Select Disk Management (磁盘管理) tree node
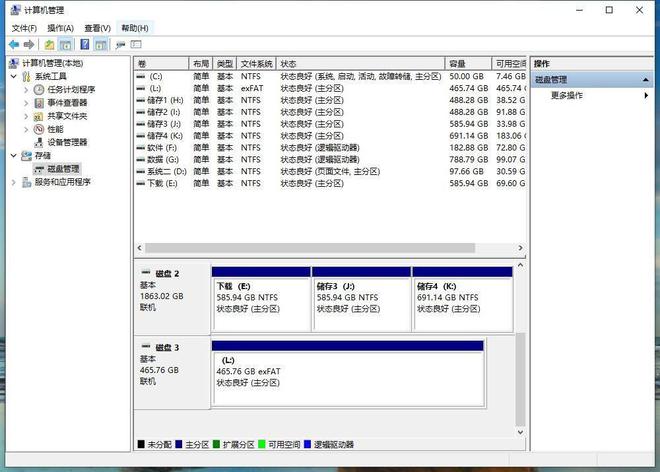 62,169
